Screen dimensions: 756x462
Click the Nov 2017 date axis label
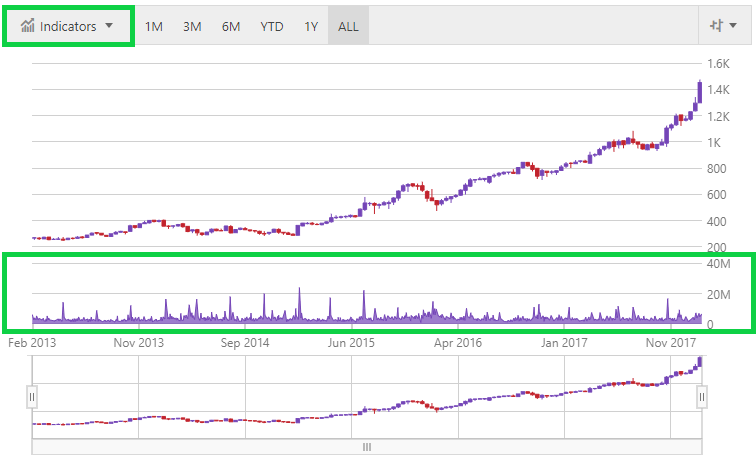pyautogui.click(x=672, y=343)
